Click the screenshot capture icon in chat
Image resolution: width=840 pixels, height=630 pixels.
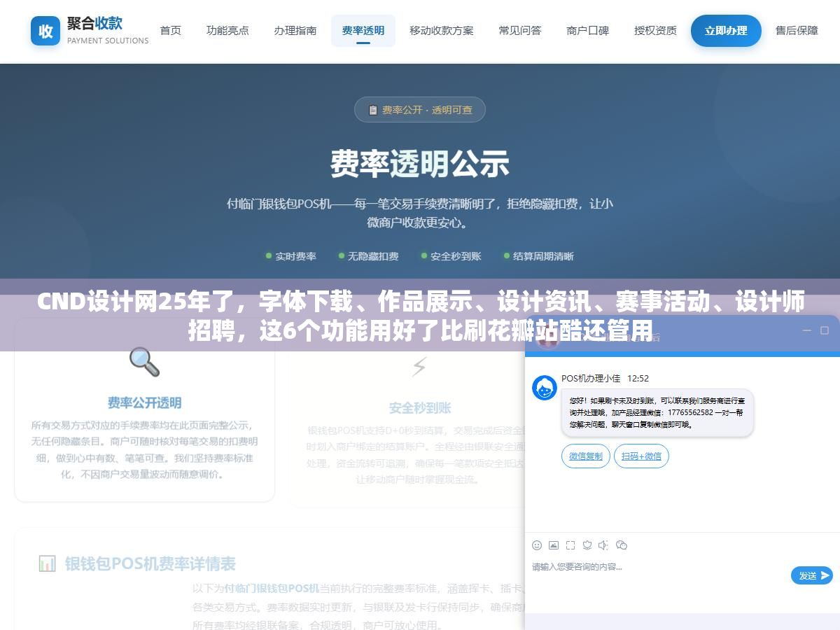pyautogui.click(x=570, y=545)
